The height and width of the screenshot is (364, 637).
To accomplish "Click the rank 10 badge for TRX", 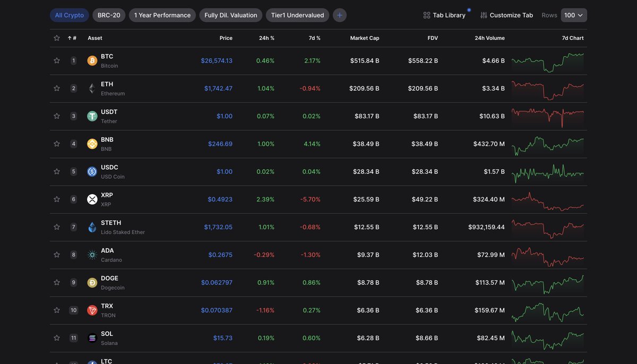I will point(74,310).
